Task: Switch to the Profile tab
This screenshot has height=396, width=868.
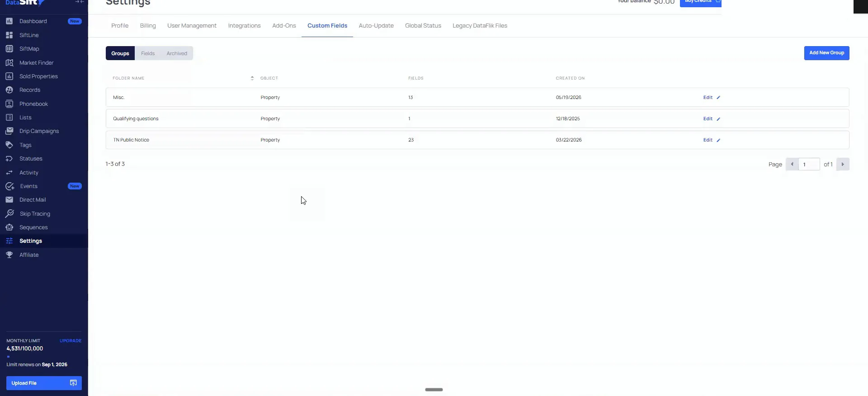Action: click(120, 26)
